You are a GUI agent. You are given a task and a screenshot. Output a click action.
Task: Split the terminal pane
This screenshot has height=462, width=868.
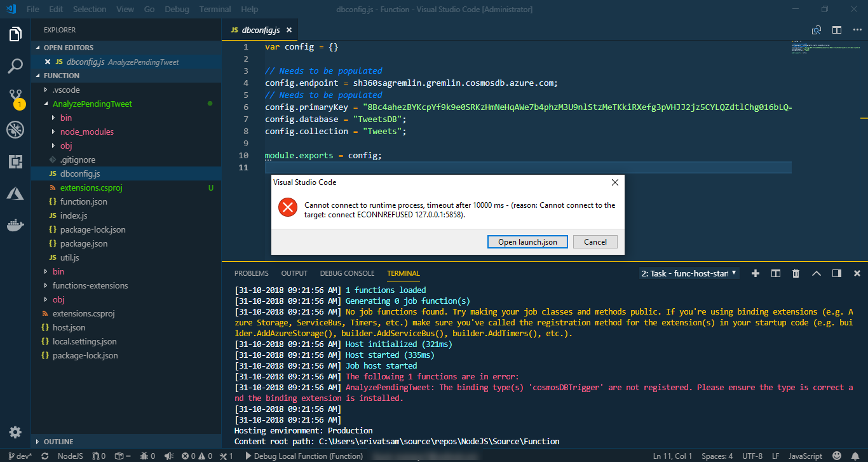[x=775, y=273]
